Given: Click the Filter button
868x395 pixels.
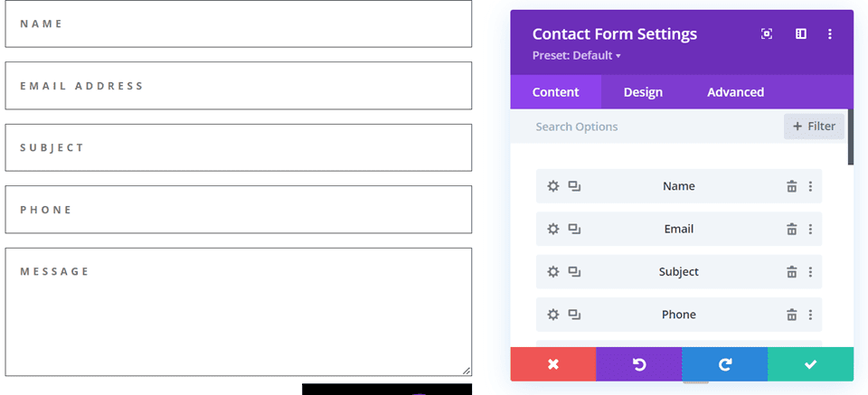Looking at the screenshot, I should [814, 127].
